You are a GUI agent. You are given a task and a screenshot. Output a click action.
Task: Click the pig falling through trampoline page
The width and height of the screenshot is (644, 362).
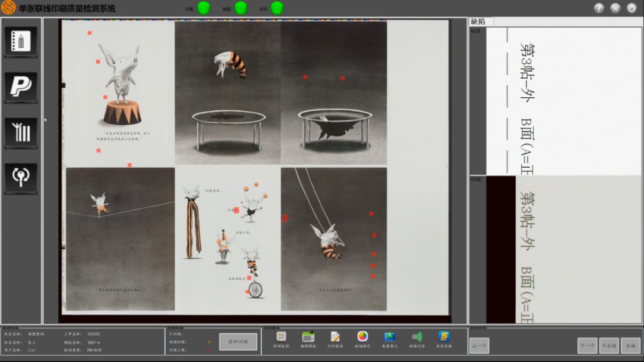coord(334,93)
